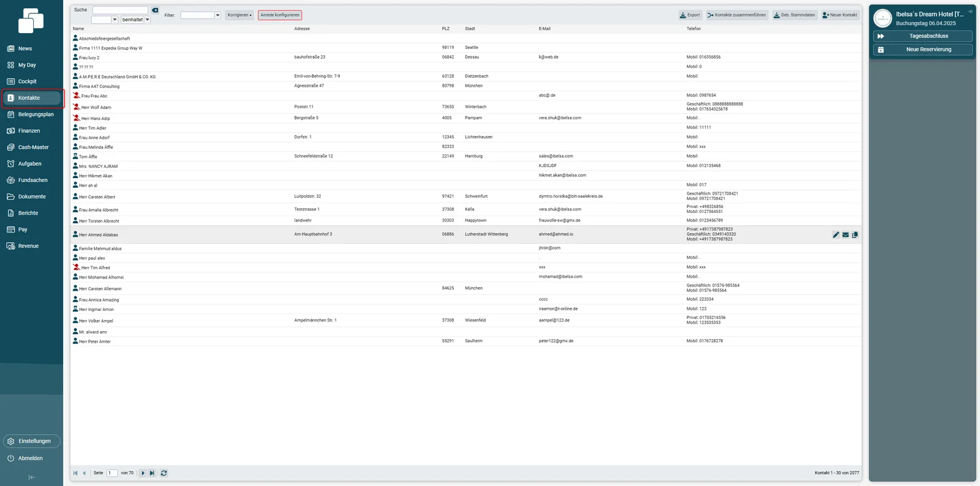Open the 'beinhaltet' match mode dropdown

point(148,20)
